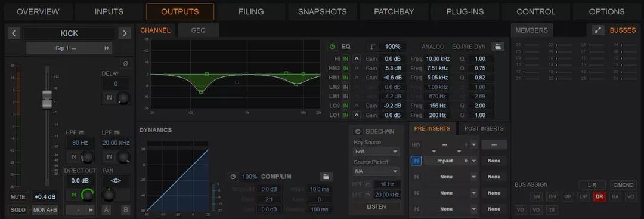
Task: Open the Key Source dropdown
Action: coord(376,152)
